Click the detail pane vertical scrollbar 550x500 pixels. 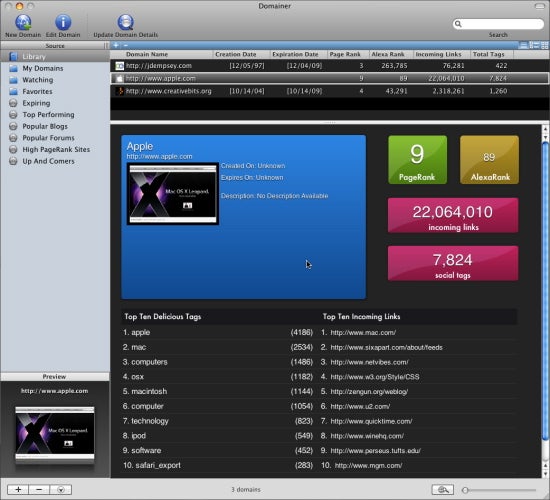[x=545, y=291]
